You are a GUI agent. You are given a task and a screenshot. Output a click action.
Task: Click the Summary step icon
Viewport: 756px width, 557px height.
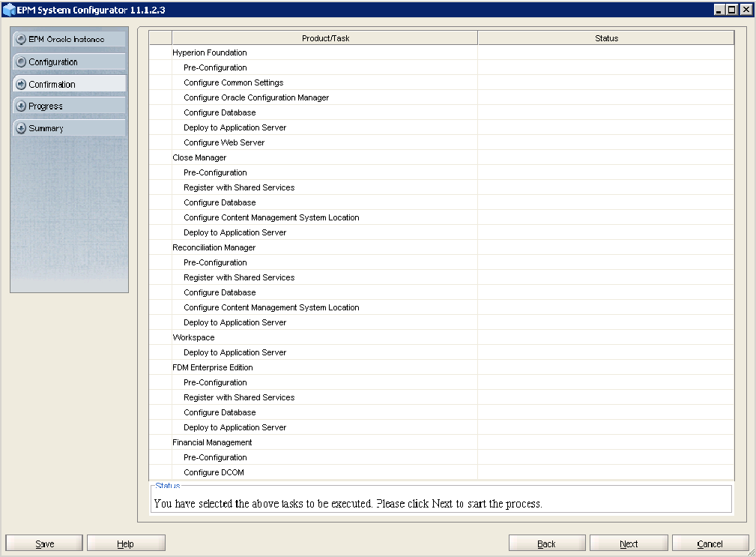point(21,128)
